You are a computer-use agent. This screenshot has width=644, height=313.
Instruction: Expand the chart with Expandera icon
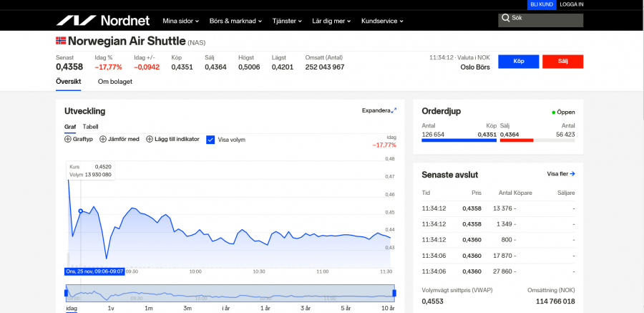(x=394, y=110)
